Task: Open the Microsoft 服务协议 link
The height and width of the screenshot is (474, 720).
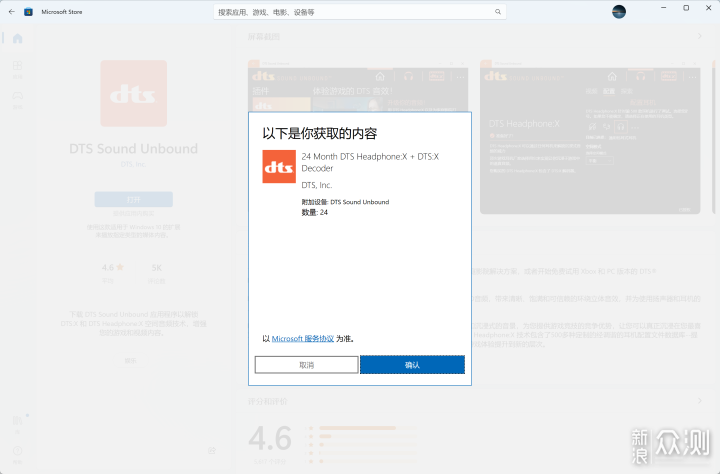Action: coord(303,339)
